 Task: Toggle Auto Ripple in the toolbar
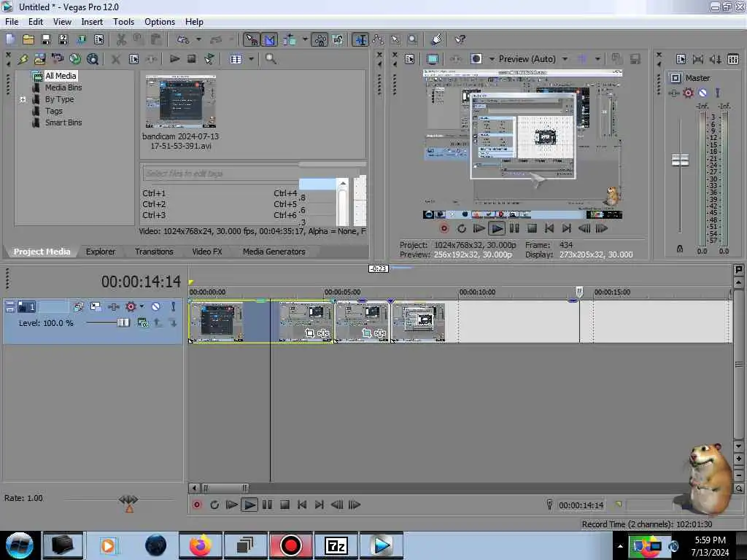point(289,39)
